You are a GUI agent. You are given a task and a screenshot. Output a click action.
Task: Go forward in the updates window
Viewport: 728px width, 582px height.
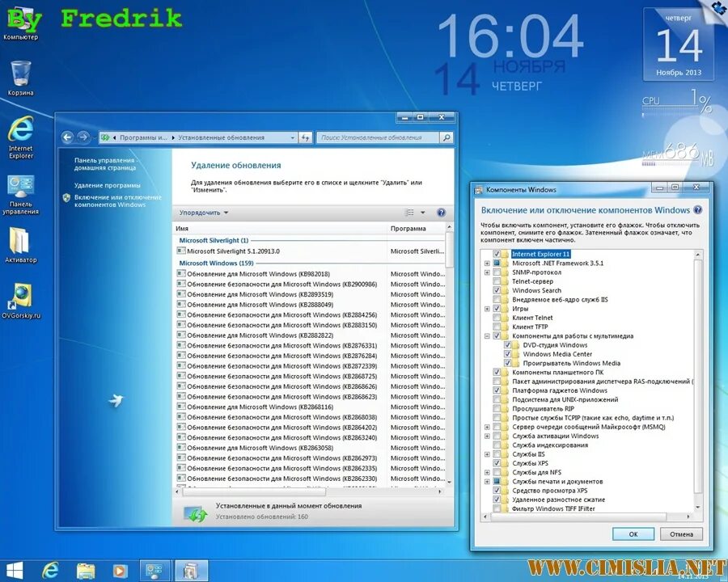click(83, 137)
